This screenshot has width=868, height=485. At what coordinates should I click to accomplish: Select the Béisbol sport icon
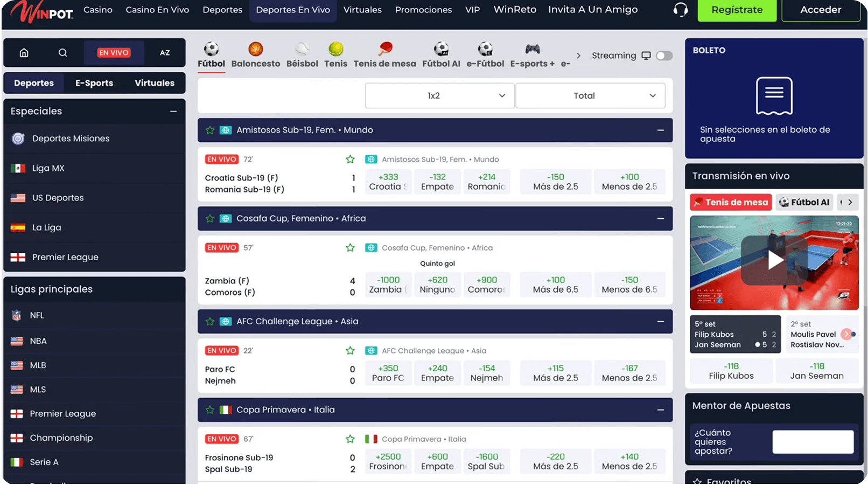[302, 49]
